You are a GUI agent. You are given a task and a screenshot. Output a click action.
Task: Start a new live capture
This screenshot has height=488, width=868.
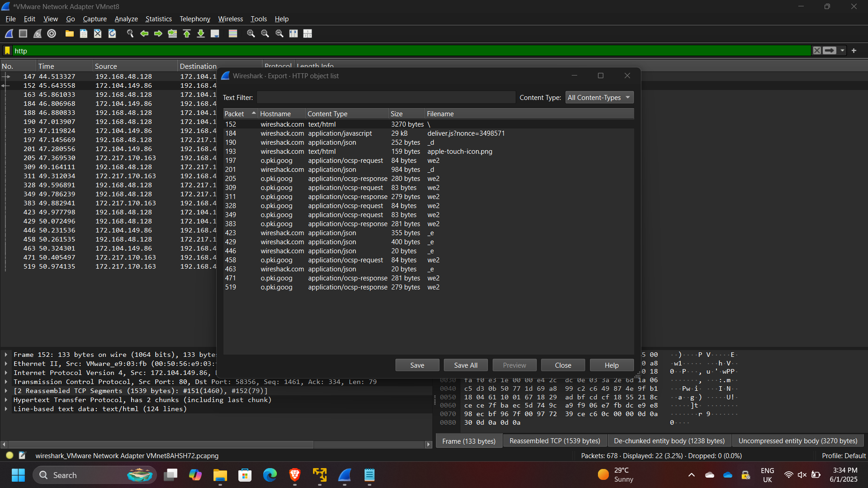pos(9,33)
